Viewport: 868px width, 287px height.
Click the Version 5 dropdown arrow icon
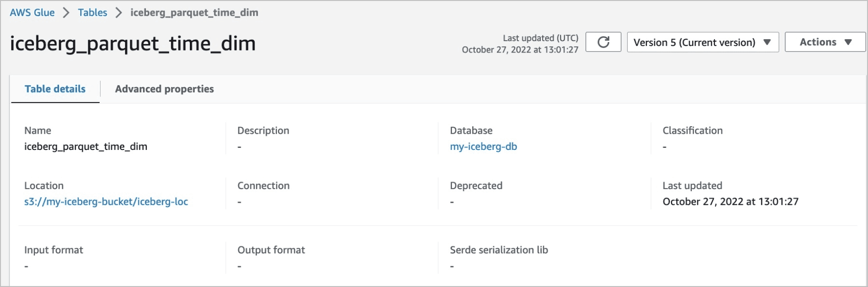click(x=768, y=42)
